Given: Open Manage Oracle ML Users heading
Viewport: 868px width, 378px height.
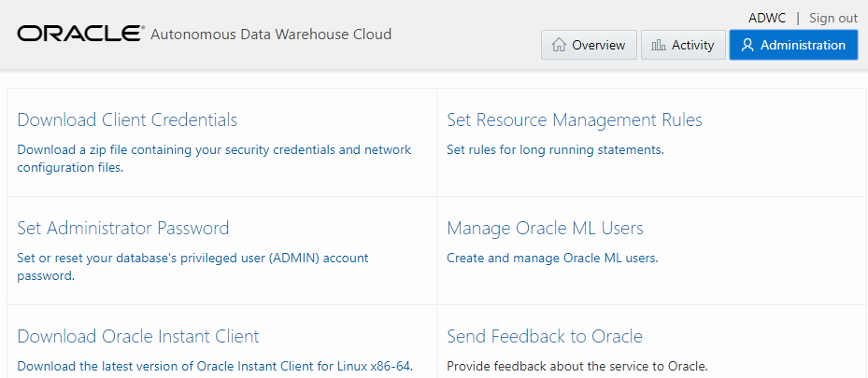Looking at the screenshot, I should 545,228.
